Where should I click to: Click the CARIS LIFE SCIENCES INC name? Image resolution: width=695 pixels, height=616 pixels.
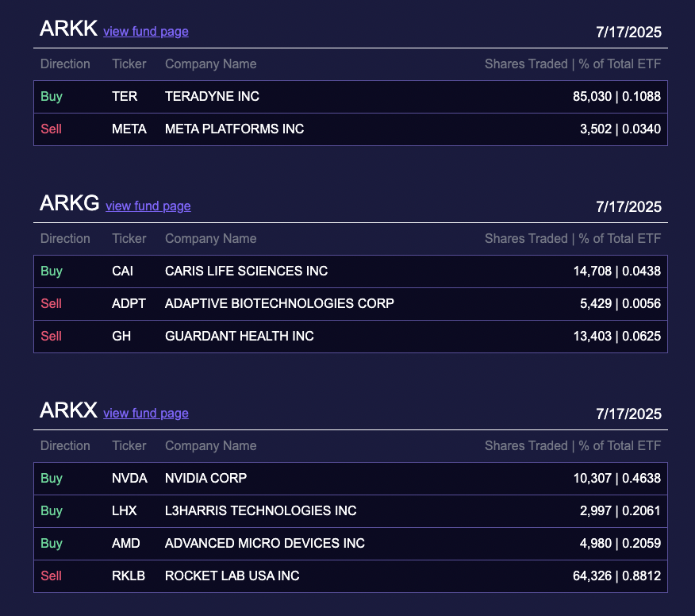[247, 271]
